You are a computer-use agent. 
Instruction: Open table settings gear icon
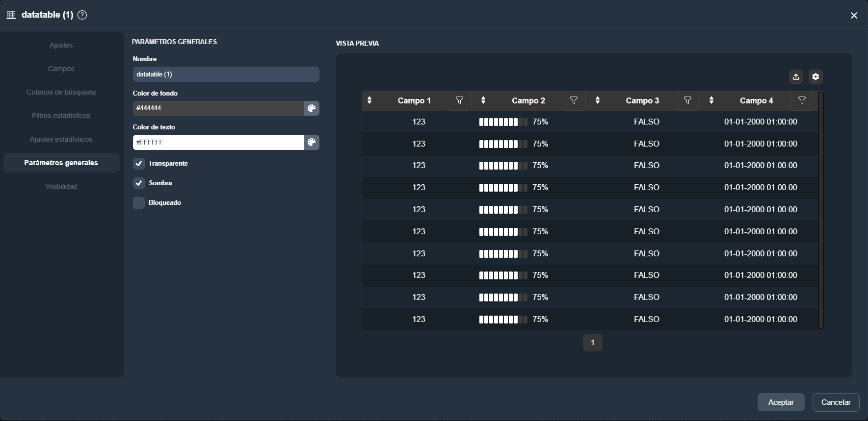815,76
